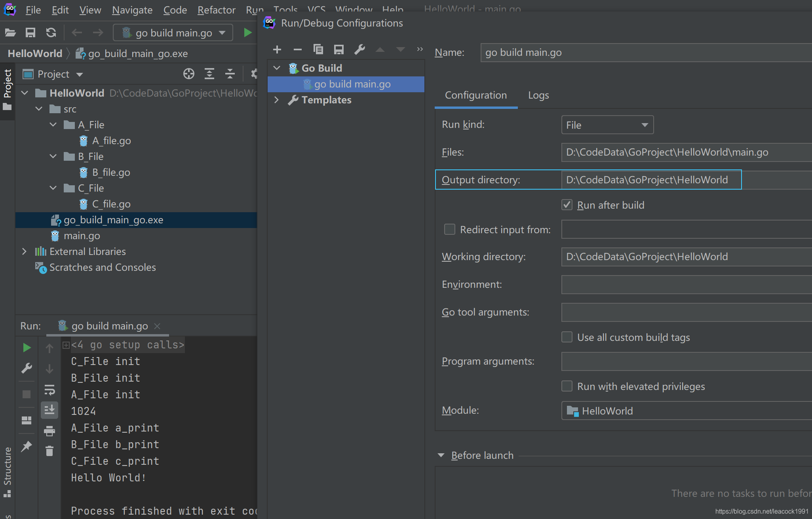Screen dimensions: 812x519
Task: Save configuration icon in dialog toolbar
Action: 339,49
